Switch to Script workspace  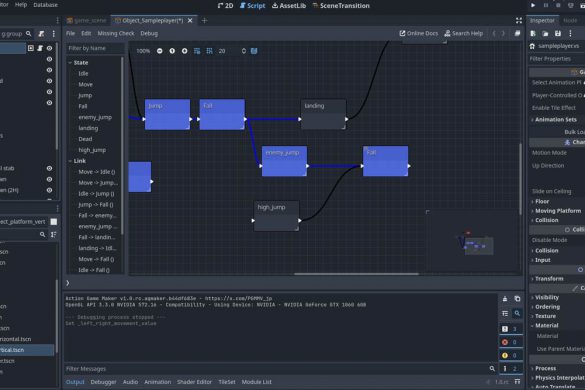253,6
